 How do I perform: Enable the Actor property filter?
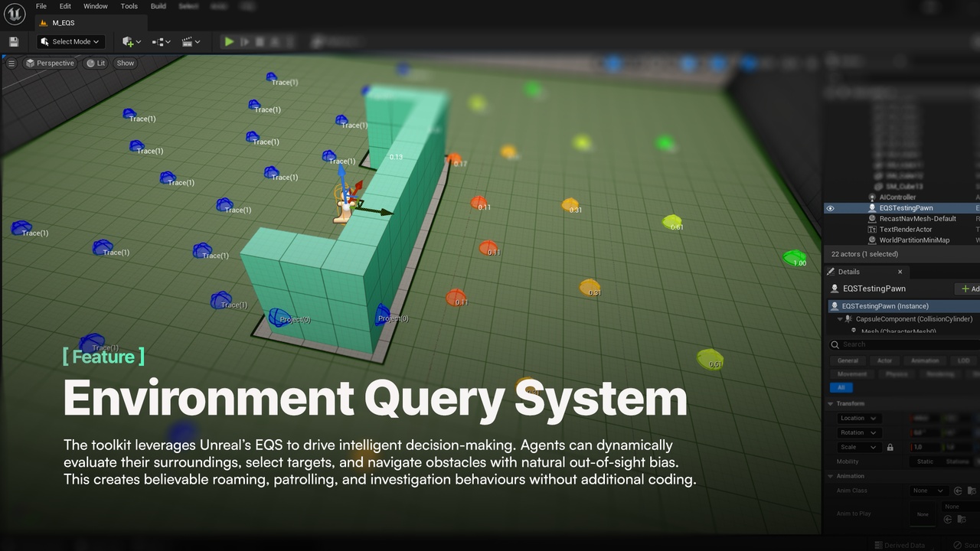coord(884,360)
